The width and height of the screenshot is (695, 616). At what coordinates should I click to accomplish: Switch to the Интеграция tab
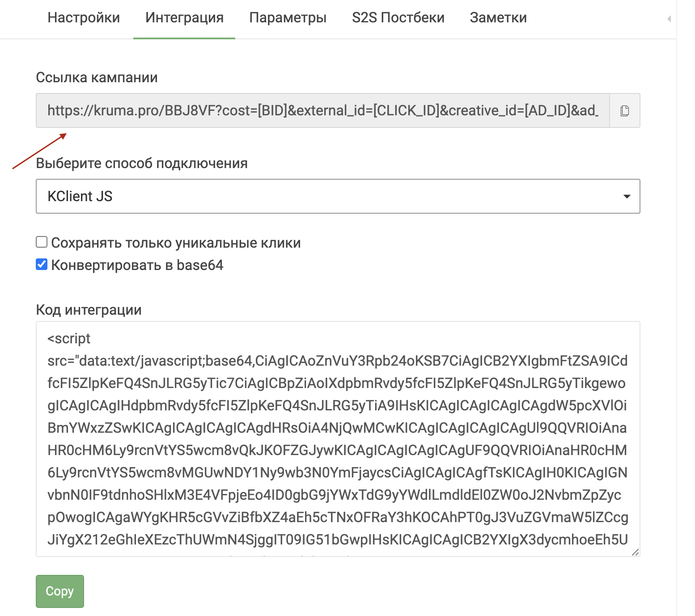click(184, 17)
